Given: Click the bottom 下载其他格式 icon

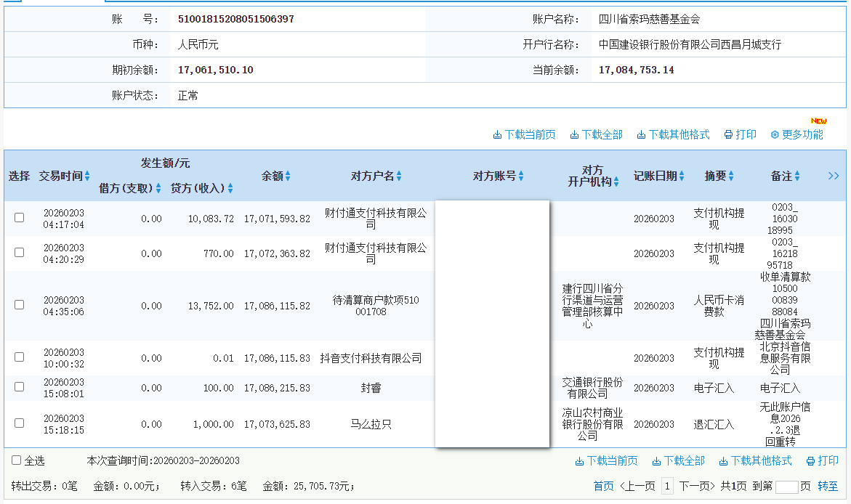Looking at the screenshot, I should [x=723, y=460].
